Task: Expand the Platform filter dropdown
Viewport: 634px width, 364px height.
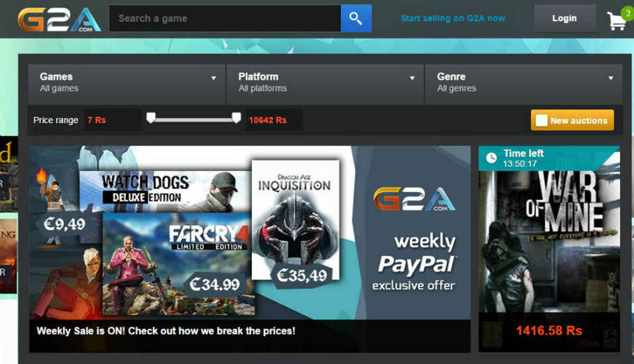Action: (x=325, y=83)
